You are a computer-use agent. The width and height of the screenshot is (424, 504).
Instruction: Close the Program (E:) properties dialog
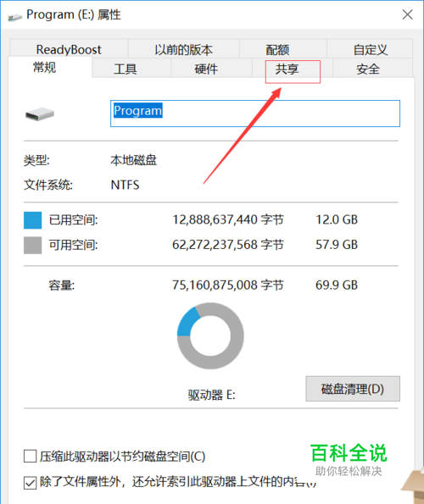tap(408, 14)
